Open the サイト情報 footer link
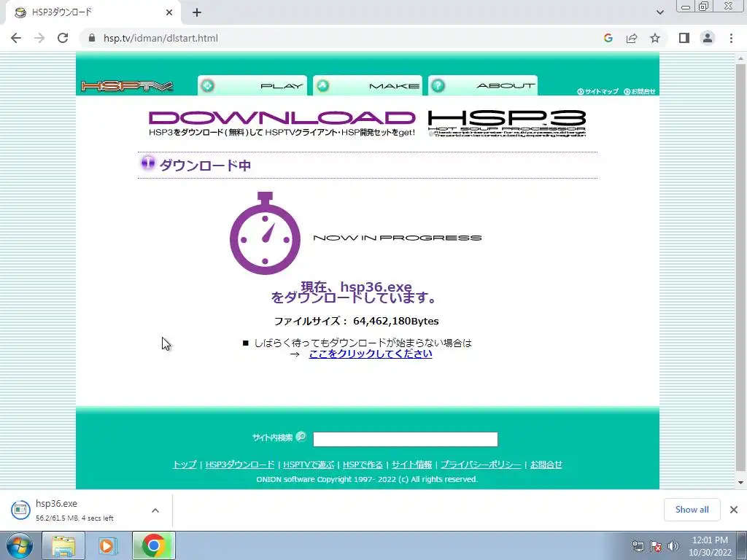747x560 pixels. [x=411, y=464]
